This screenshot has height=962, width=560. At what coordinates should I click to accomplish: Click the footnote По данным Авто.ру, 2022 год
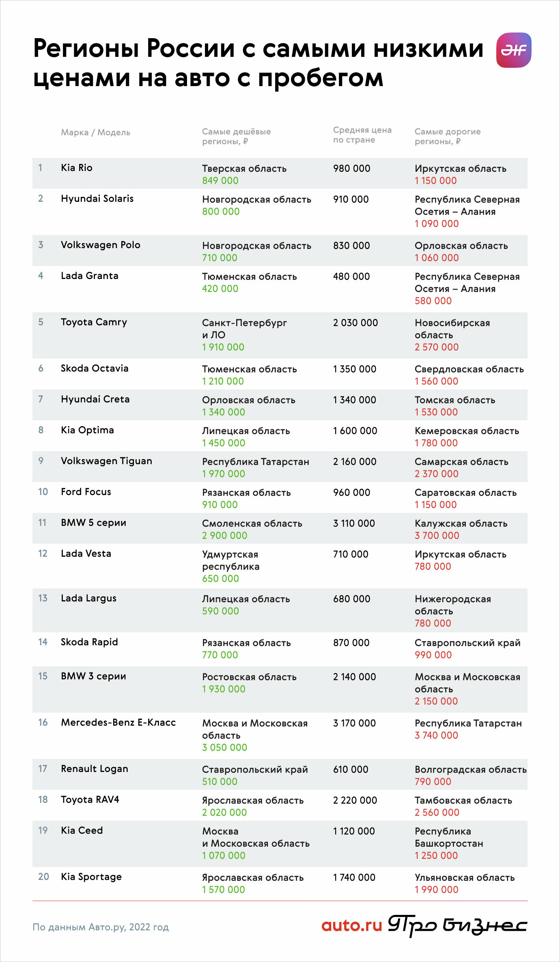pos(101,927)
